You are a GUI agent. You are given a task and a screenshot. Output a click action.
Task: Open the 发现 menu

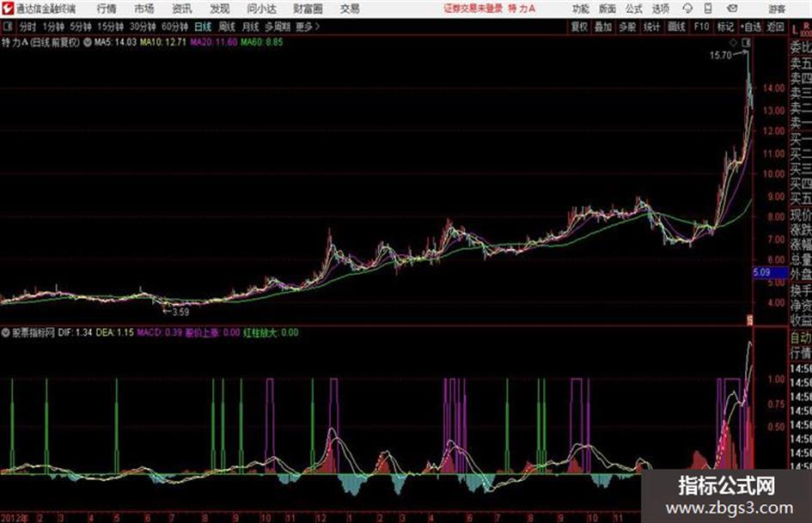tap(220, 9)
